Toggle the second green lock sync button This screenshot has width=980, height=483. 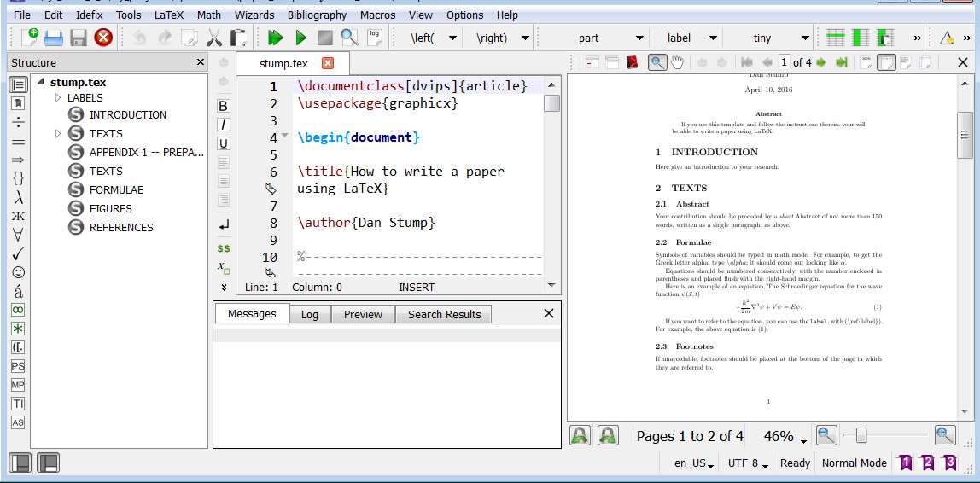pos(608,435)
